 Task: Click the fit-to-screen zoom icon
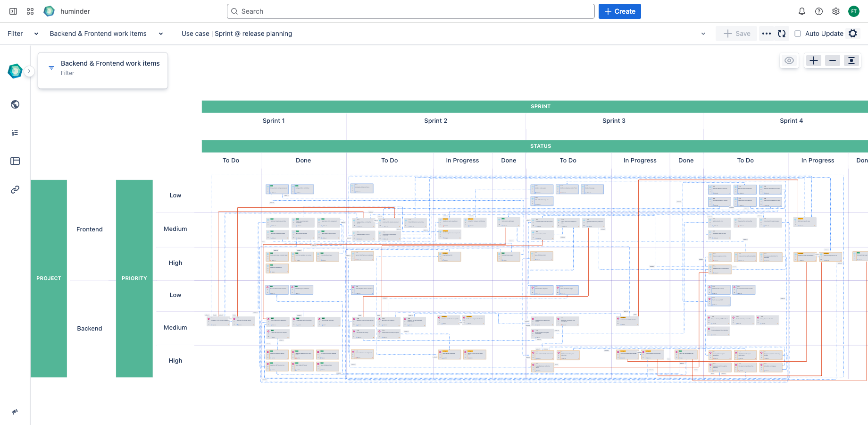click(x=851, y=60)
